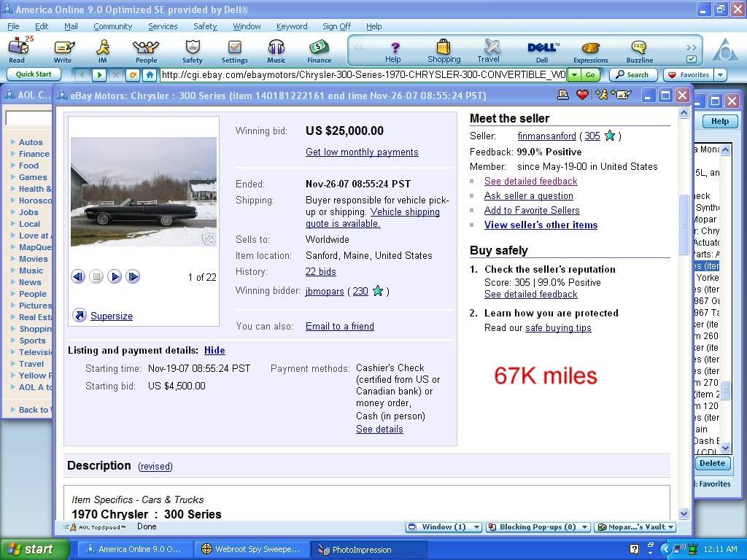
Task: Open the Read mail icon
Action: click(x=17, y=50)
